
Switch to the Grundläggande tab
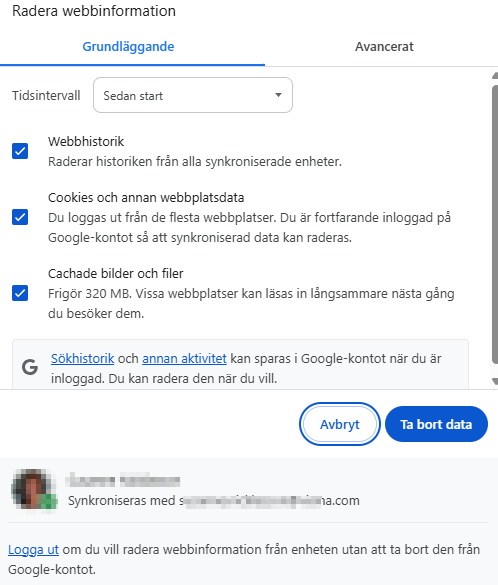[128, 47]
